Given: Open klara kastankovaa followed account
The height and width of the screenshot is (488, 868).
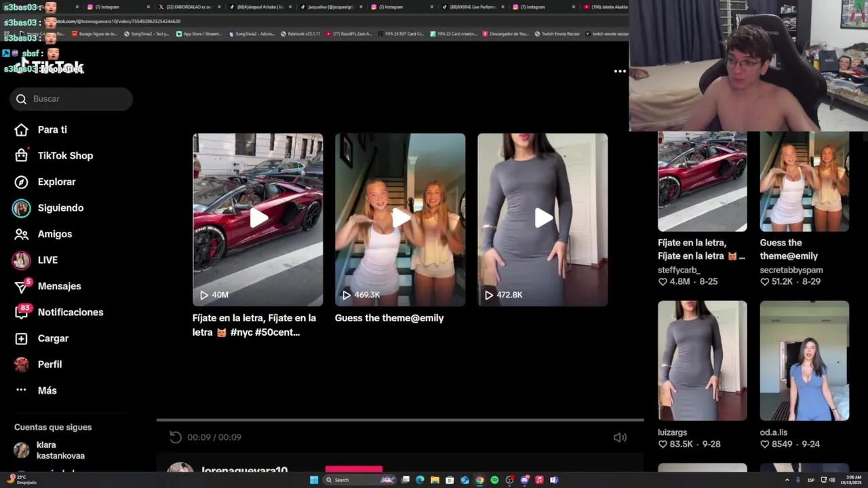Looking at the screenshot, I should click(51, 450).
